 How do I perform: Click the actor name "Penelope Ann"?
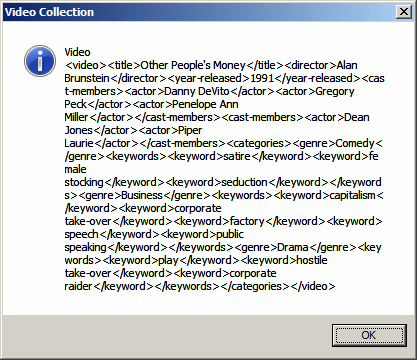[205, 104]
